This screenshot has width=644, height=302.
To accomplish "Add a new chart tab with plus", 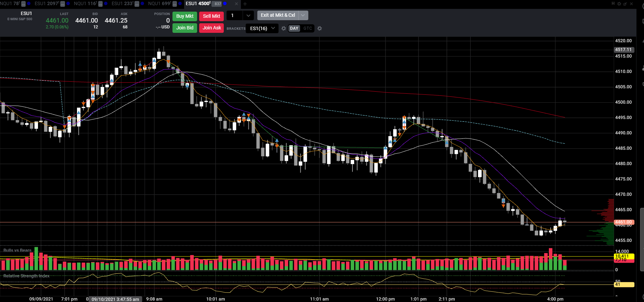I will 245,4.
